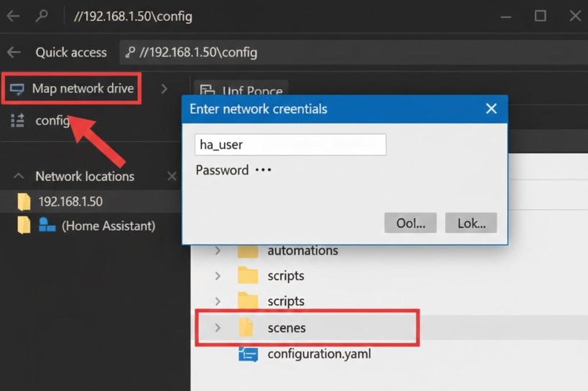Viewport: 588px width, 391px height.
Task: Click the key icon in the address bar
Action: point(130,52)
